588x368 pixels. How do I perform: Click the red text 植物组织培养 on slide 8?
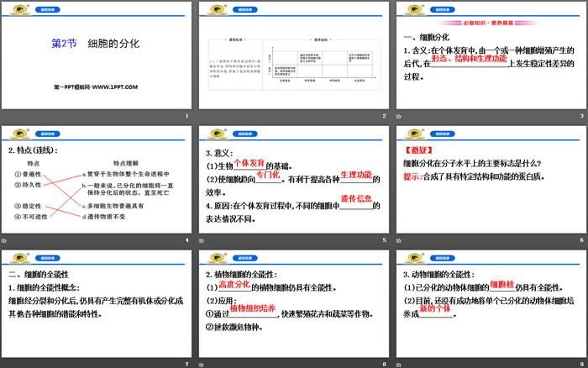tap(253, 308)
